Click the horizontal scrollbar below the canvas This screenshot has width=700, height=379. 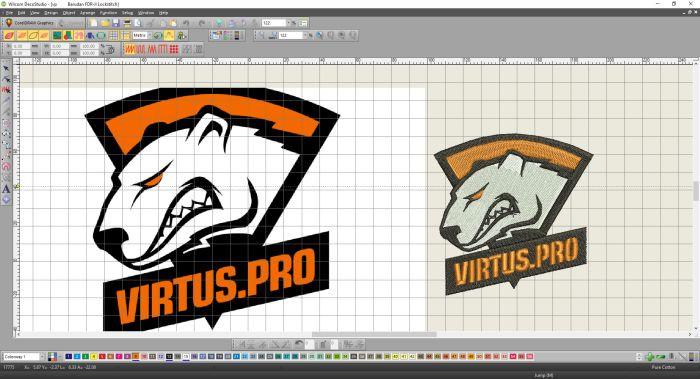pyautogui.click(x=353, y=334)
